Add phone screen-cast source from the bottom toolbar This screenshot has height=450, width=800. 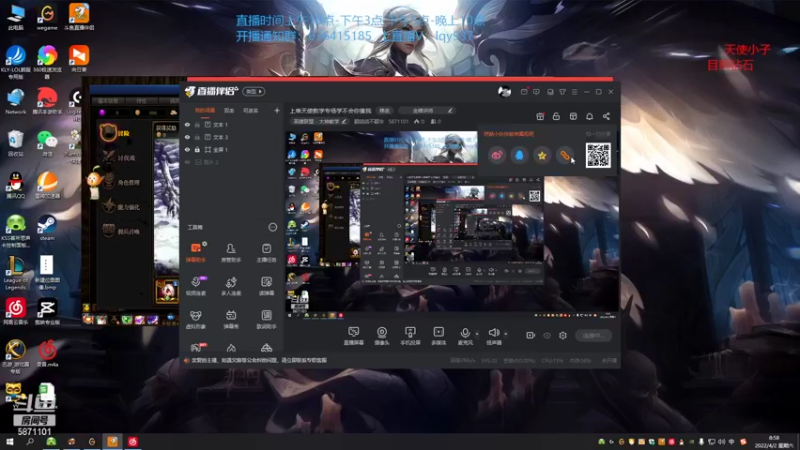coord(410,336)
